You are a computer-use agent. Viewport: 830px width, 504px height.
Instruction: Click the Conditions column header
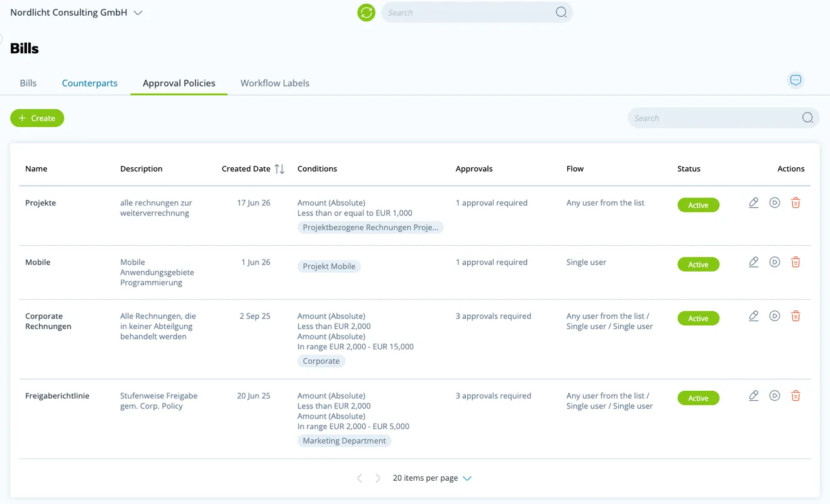(317, 168)
